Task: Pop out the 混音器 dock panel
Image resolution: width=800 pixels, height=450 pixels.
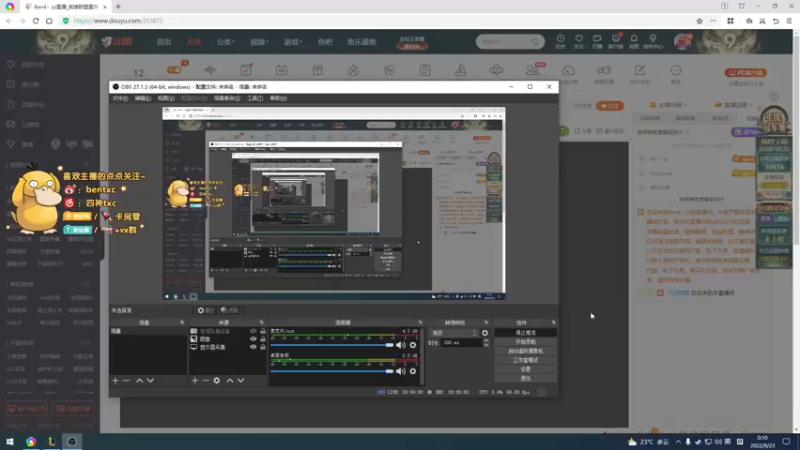Action: click(x=420, y=322)
